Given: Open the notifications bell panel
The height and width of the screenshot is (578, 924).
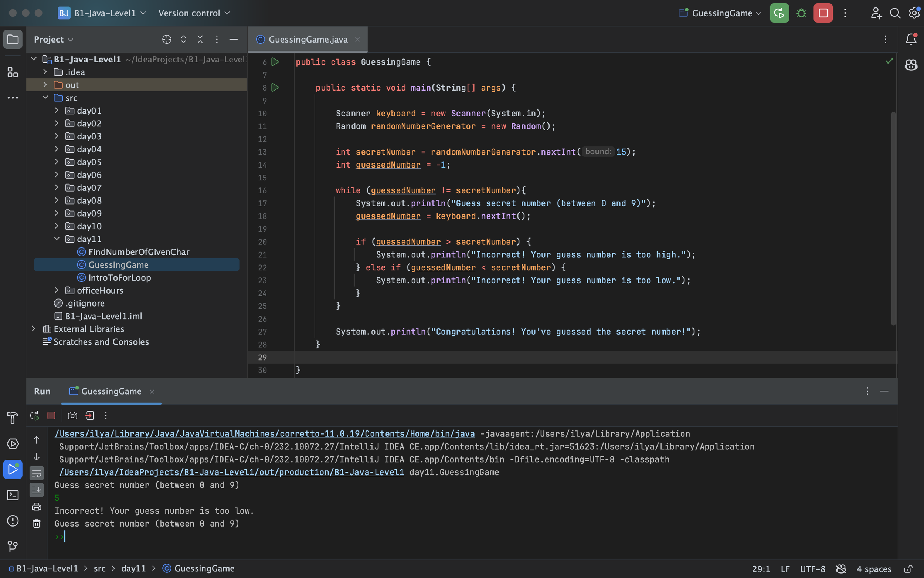Looking at the screenshot, I should tap(911, 39).
